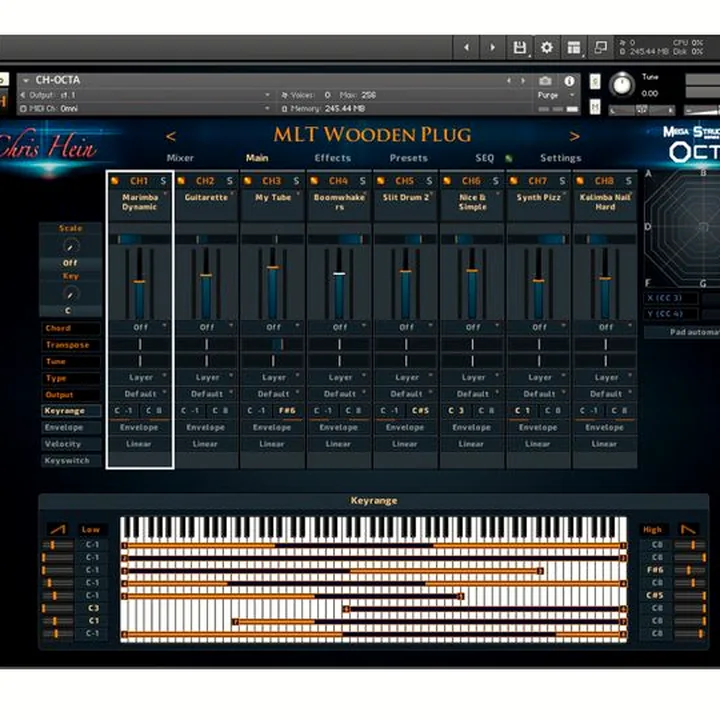Open the instrument info icon

(569, 81)
